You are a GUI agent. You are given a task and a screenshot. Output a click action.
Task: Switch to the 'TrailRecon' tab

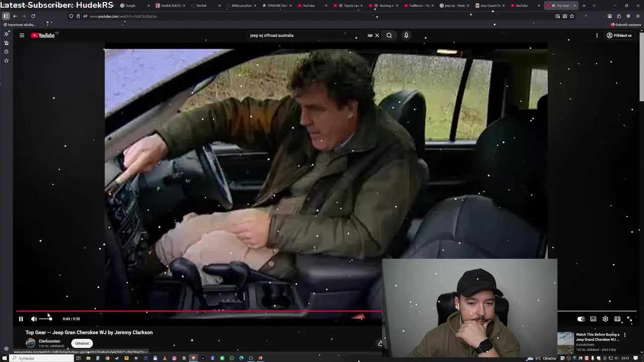[x=419, y=6]
